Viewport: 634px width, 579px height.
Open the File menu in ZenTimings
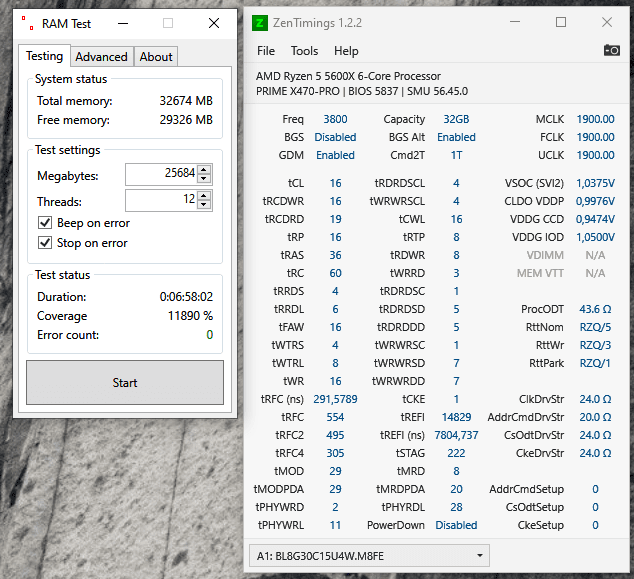(x=266, y=51)
